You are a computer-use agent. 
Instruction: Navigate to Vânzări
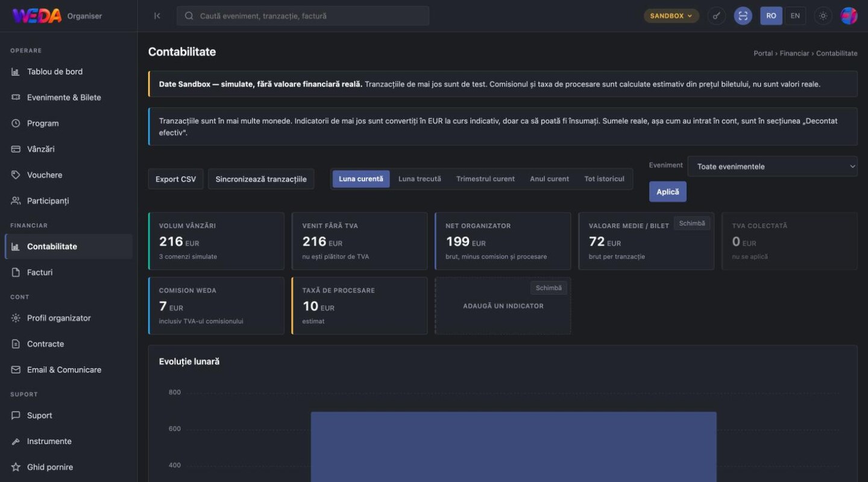[69, 149]
